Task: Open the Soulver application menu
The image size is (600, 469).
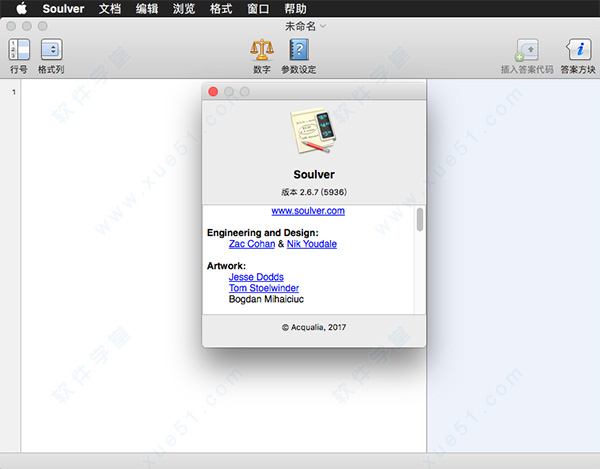Action: click(63, 8)
